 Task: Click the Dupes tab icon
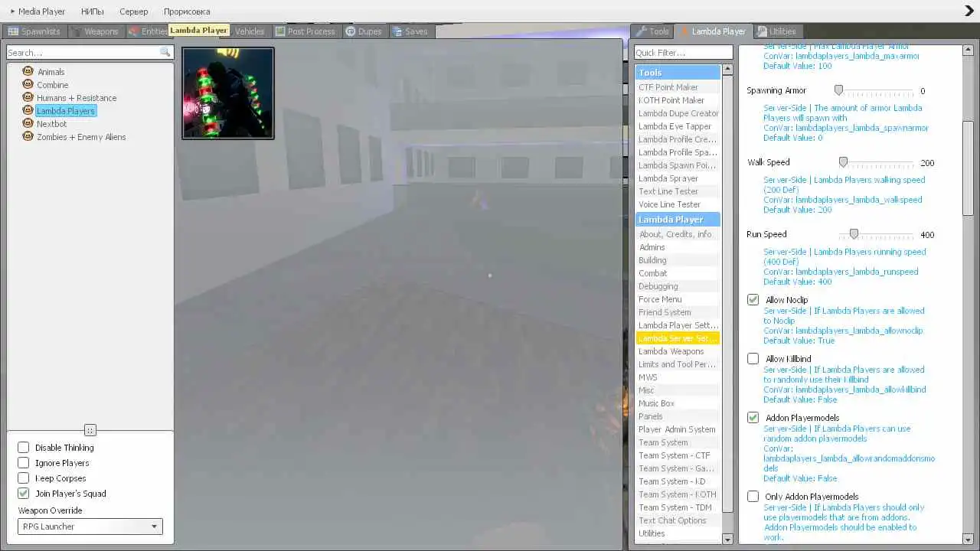tap(350, 31)
